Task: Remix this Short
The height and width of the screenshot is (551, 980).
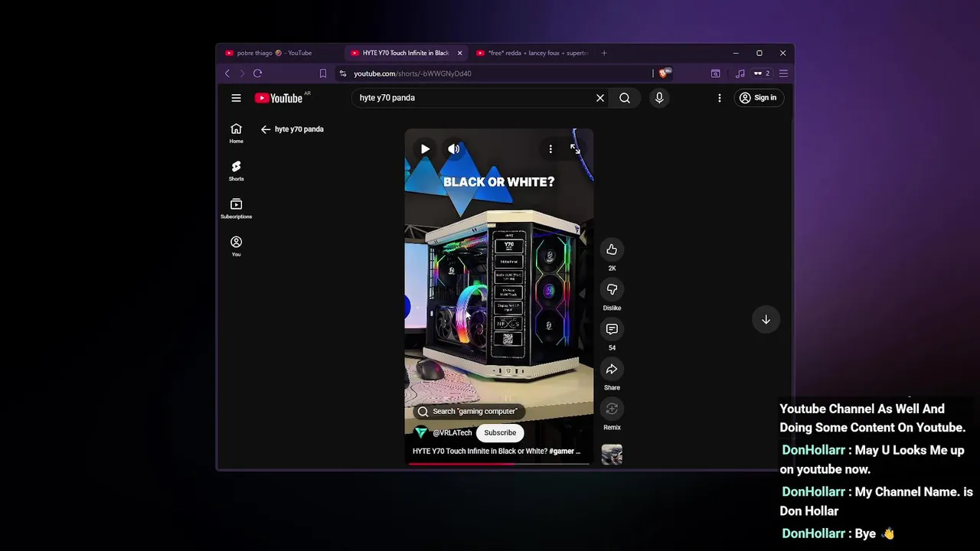Action: (612, 409)
